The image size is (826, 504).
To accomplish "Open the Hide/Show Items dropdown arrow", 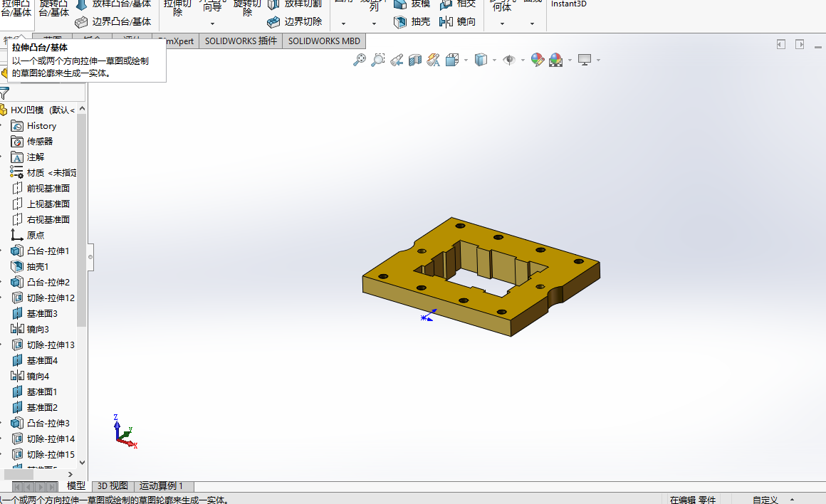I will [523, 61].
